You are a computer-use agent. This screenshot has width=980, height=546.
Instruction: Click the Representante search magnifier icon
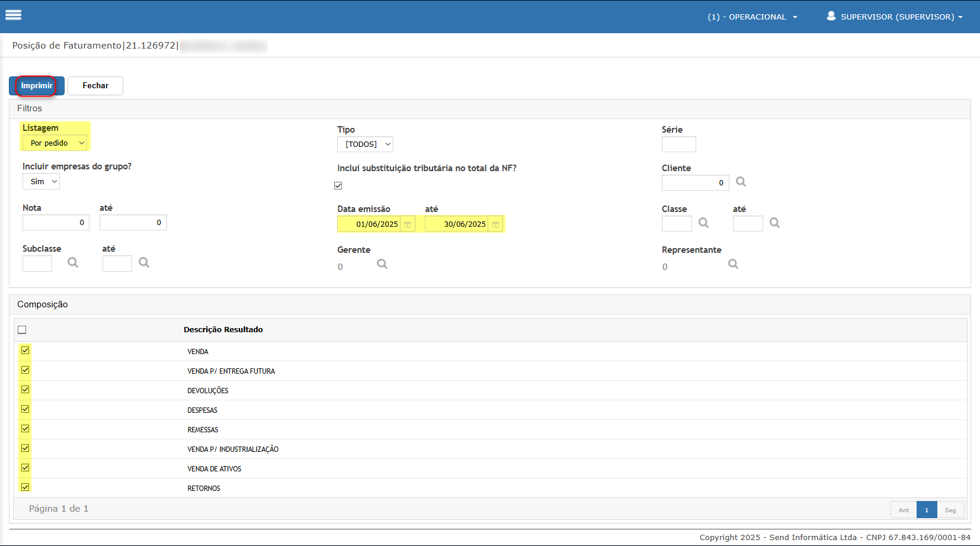click(x=733, y=264)
